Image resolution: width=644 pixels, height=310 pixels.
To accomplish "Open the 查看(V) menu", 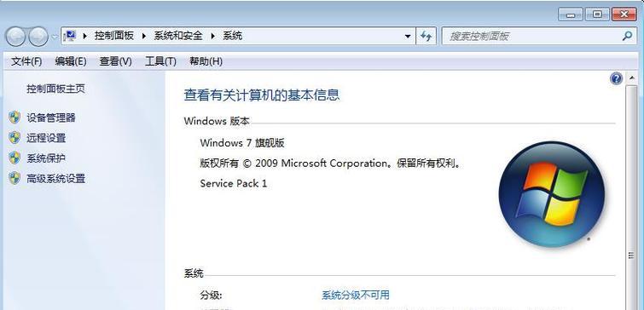I will click(x=115, y=61).
